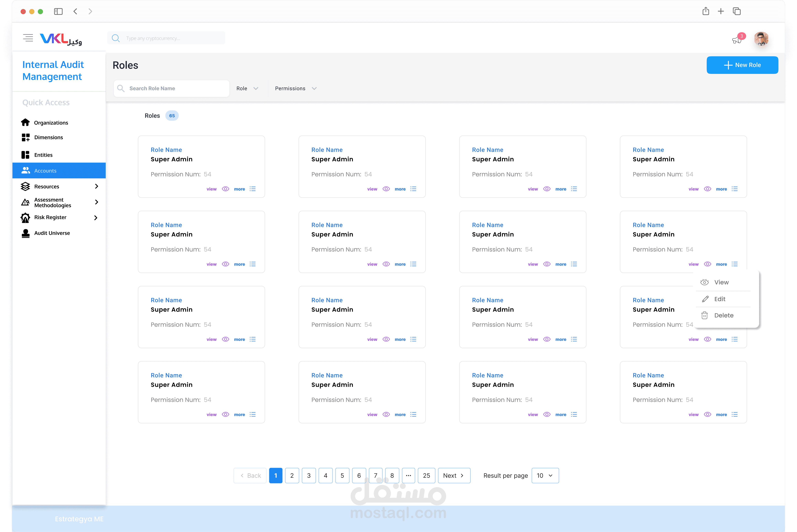Click the view eye icon on fourth-row first card

tap(225, 414)
